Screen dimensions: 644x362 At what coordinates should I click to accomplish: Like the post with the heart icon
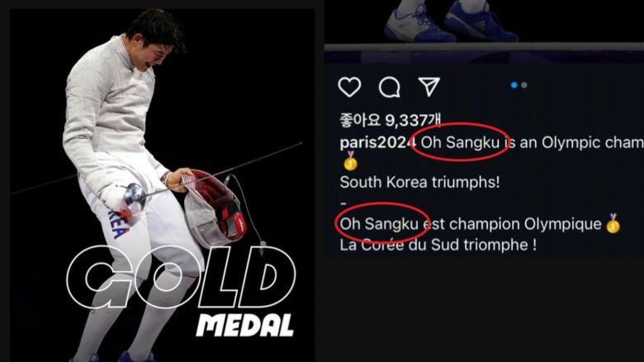tap(349, 87)
